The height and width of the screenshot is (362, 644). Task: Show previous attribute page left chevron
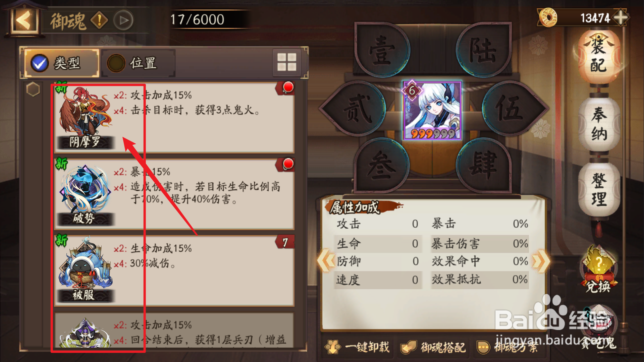tap(326, 261)
